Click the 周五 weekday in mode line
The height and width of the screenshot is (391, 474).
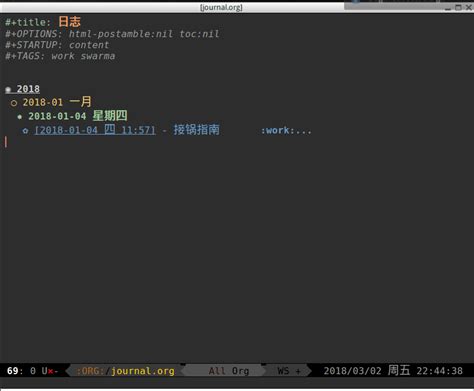click(399, 370)
